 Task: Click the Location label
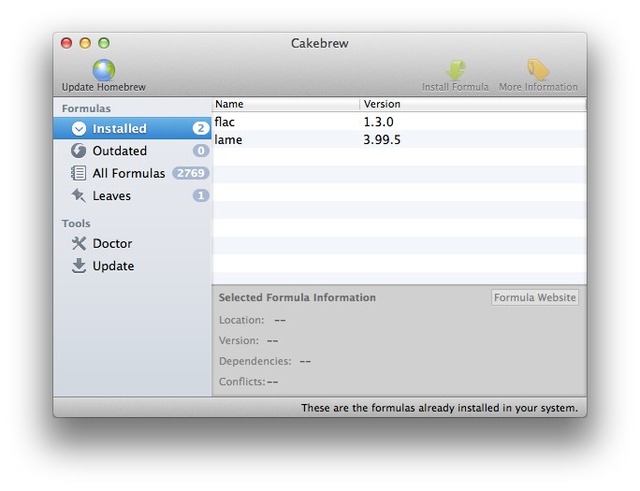(x=242, y=320)
